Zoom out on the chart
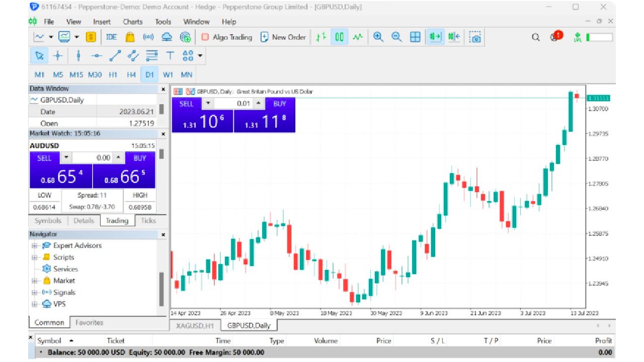Screen dimensions: 644x362 tap(396, 37)
